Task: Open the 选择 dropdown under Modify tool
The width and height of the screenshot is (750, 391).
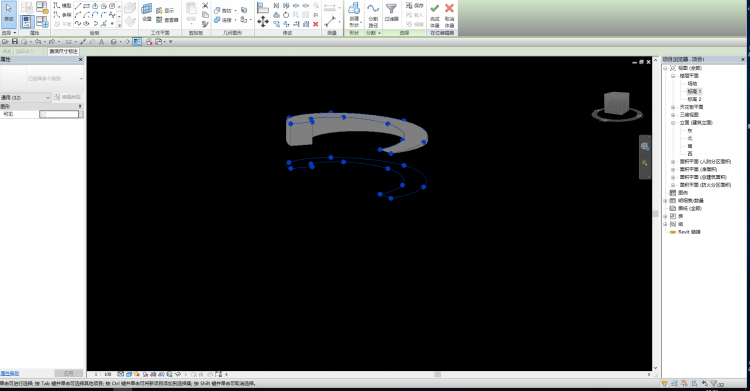Action: coord(9,33)
